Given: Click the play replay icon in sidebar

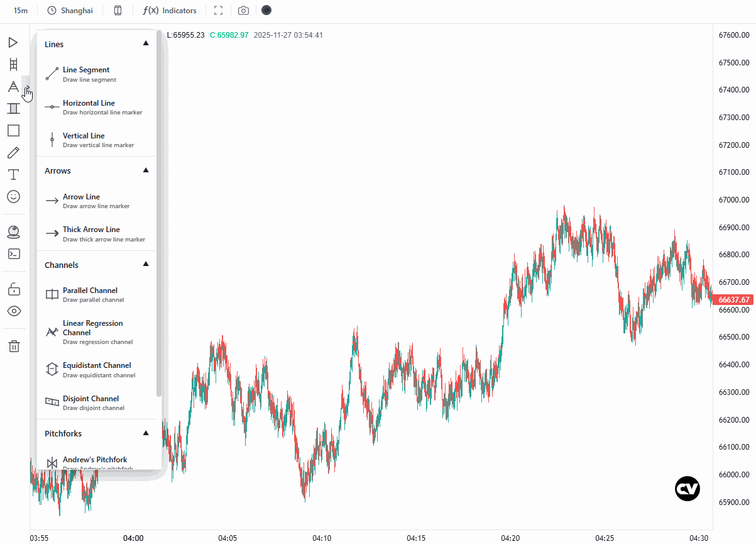Looking at the screenshot, I should (13, 42).
